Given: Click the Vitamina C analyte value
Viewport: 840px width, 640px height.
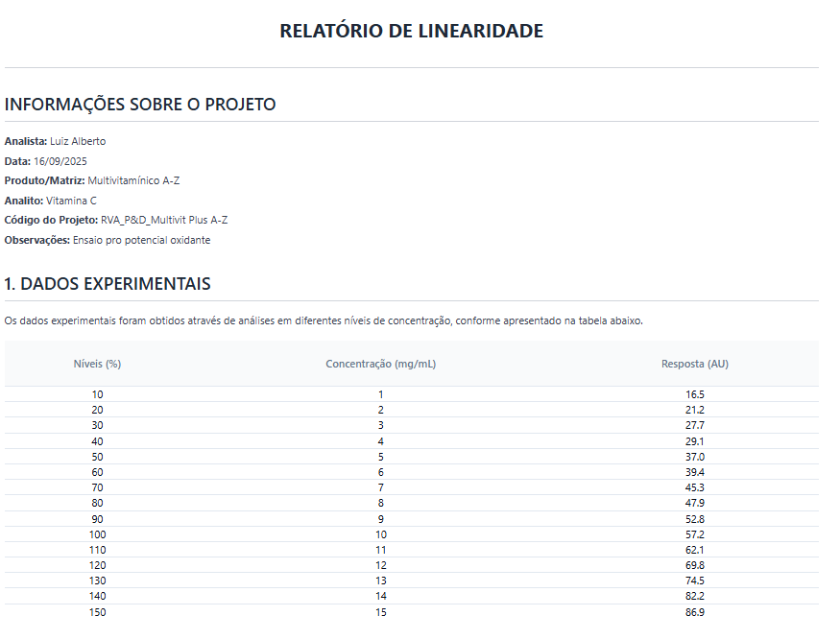Looking at the screenshot, I should [x=71, y=201].
